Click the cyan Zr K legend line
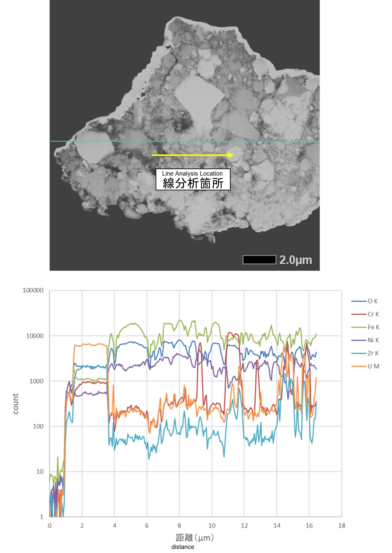Screen dimensions: 392x553 359,353
